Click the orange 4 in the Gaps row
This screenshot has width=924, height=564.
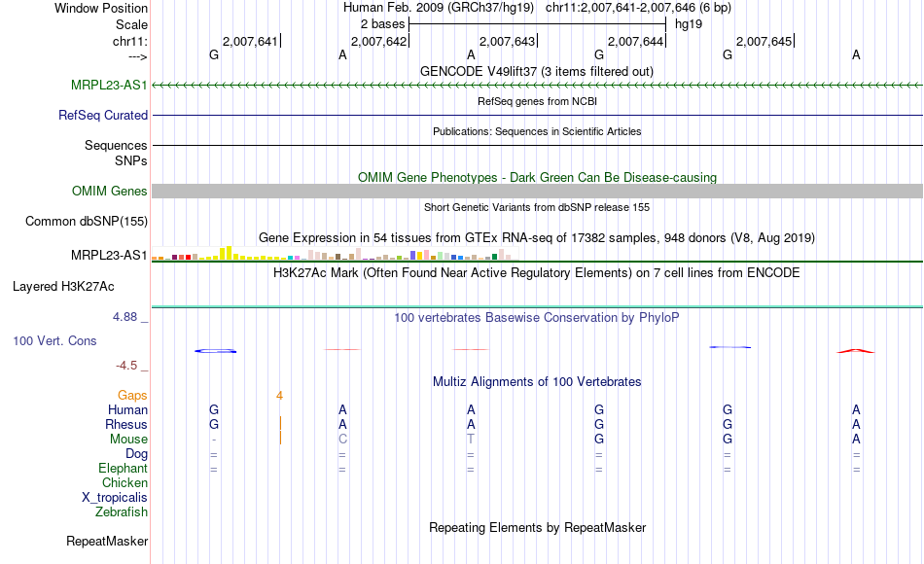(279, 396)
